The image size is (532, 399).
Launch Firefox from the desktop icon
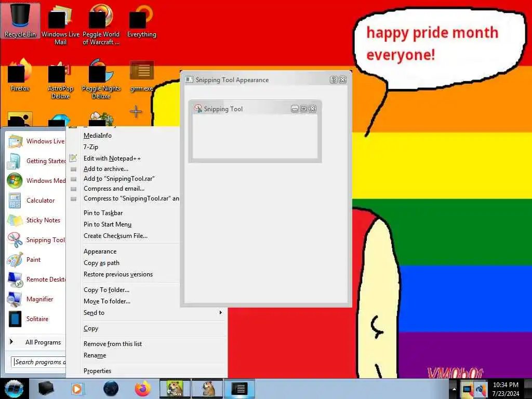[20, 75]
